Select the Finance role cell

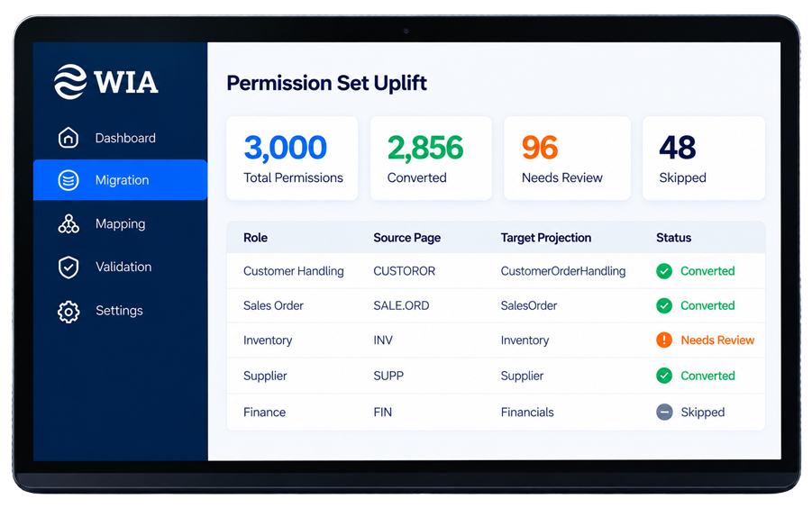pyautogui.click(x=265, y=413)
